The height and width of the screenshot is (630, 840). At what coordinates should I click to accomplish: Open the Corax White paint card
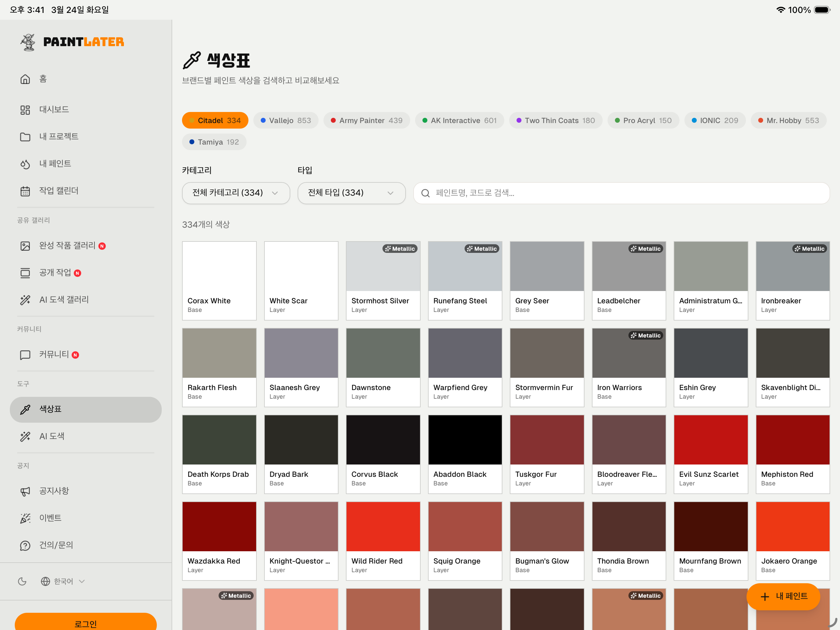219,281
